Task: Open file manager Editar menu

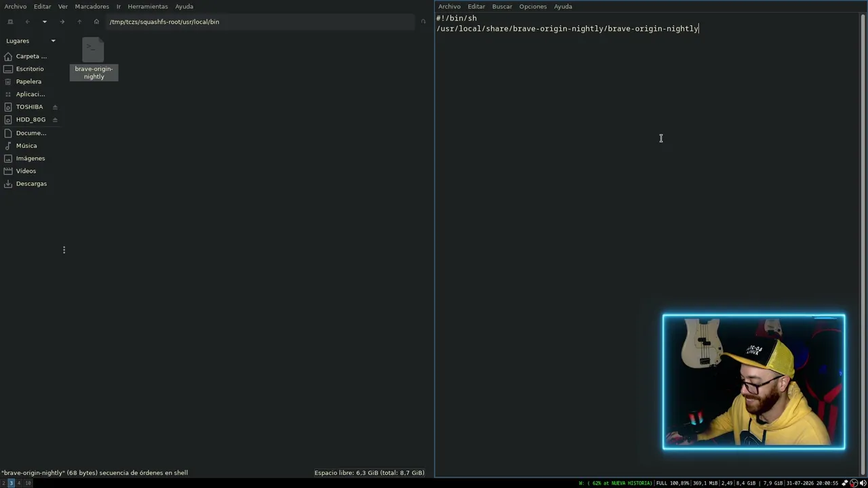Action: tap(43, 7)
